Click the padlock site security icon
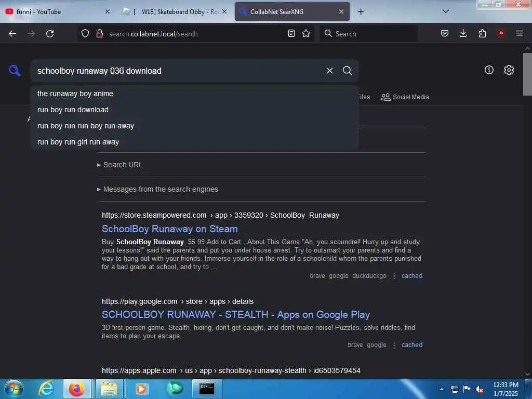 (x=99, y=33)
